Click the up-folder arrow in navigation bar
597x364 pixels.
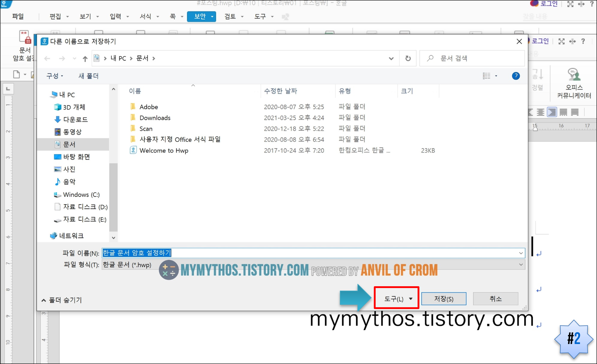click(85, 58)
